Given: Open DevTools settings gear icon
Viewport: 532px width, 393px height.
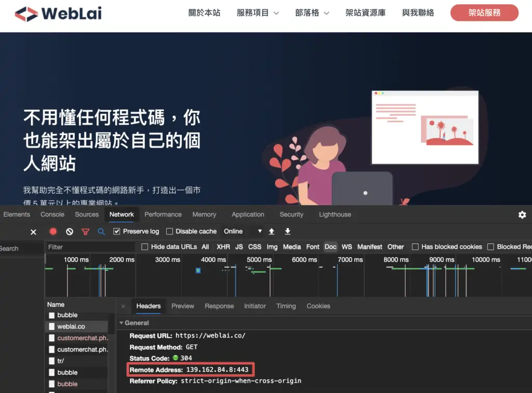Looking at the screenshot, I should [x=522, y=215].
